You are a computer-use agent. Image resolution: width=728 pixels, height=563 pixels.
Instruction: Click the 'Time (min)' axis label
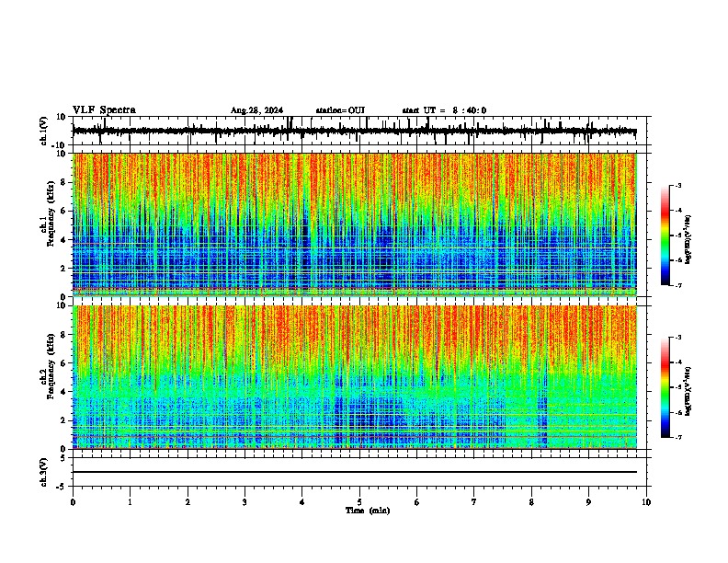click(x=368, y=511)
